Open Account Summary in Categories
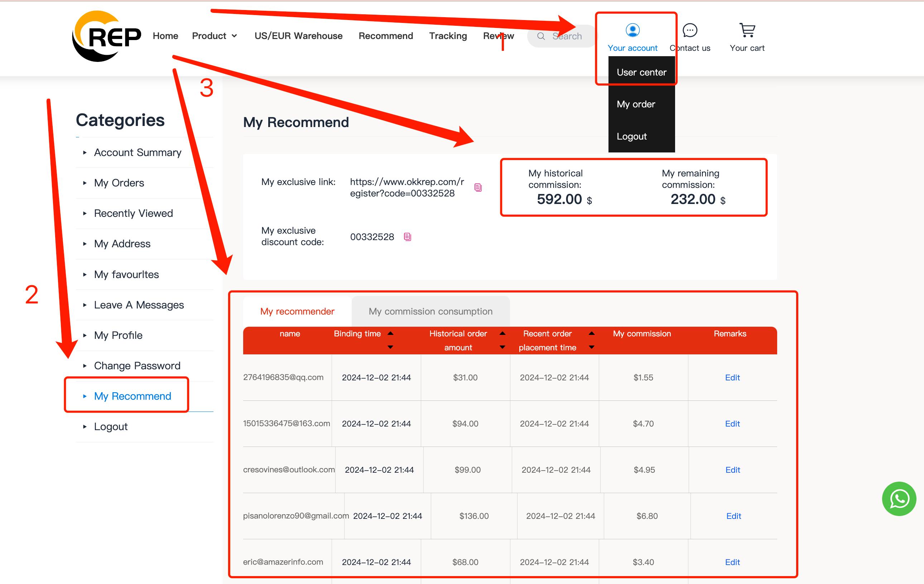 138,152
